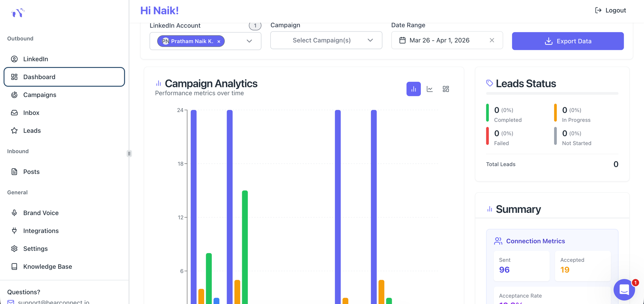Open the date range picker

pos(439,40)
